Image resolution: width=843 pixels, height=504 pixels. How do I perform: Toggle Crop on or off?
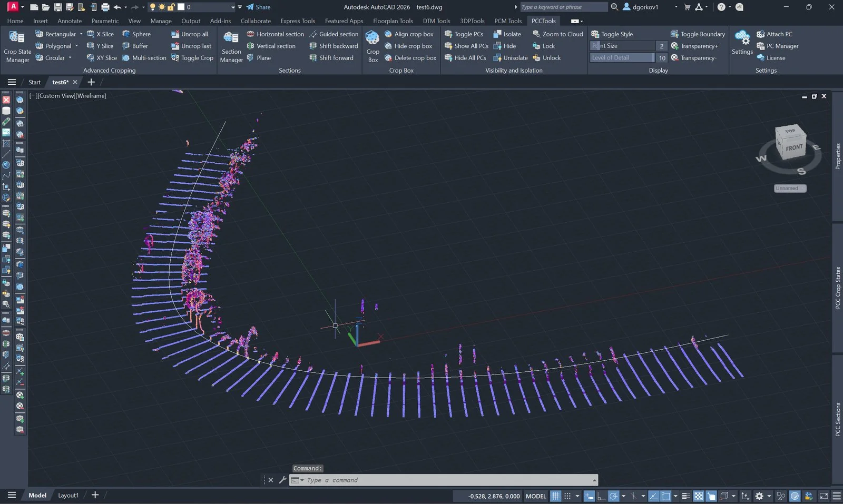192,58
